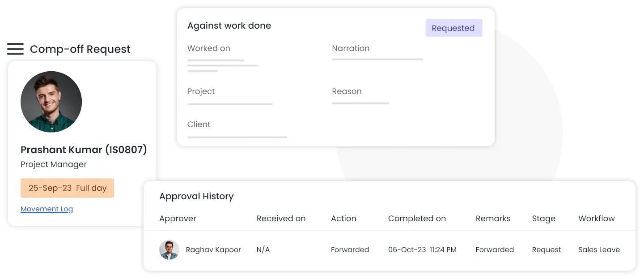
Task: Click Raghav Kapoor's avatar picture
Action: pyautogui.click(x=169, y=250)
